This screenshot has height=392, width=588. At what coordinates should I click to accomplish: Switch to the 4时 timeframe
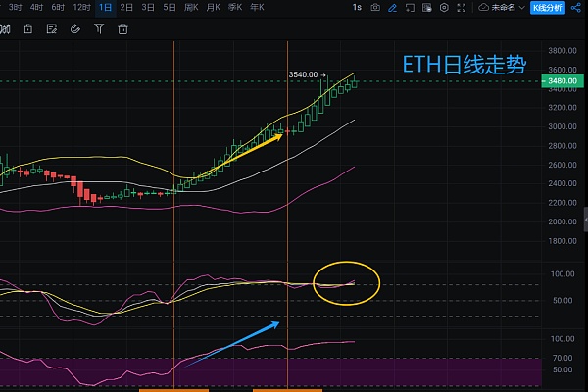[36, 8]
